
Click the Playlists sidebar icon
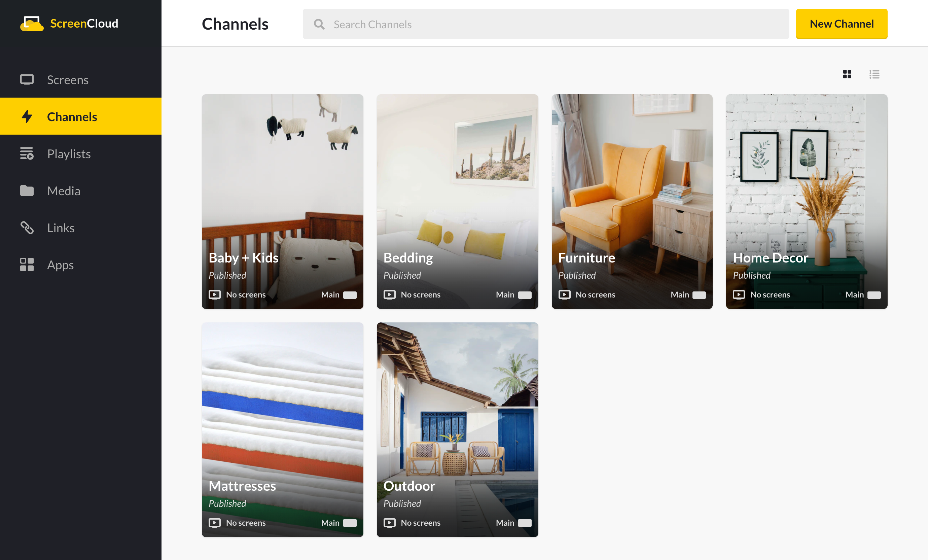coord(27,154)
